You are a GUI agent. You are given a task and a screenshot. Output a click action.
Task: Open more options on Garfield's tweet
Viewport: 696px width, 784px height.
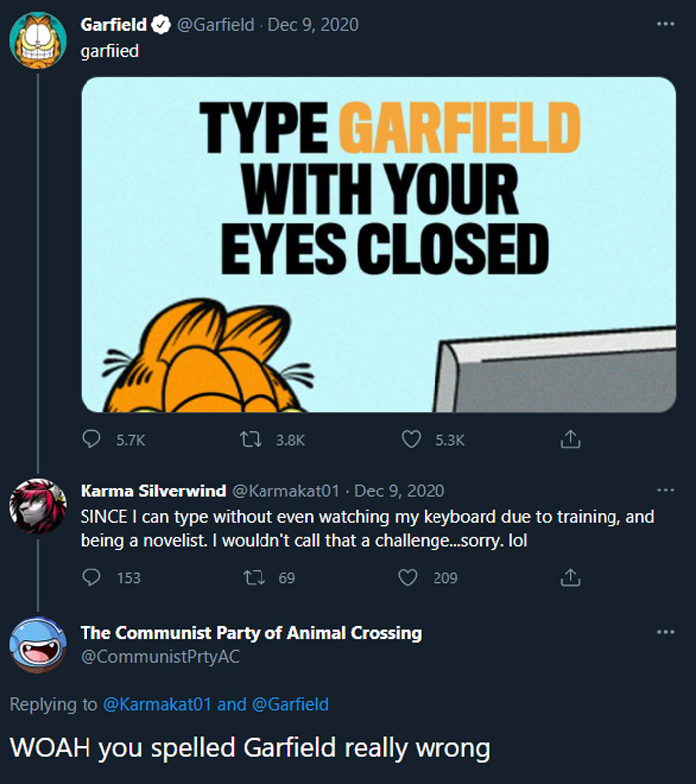pyautogui.click(x=665, y=24)
